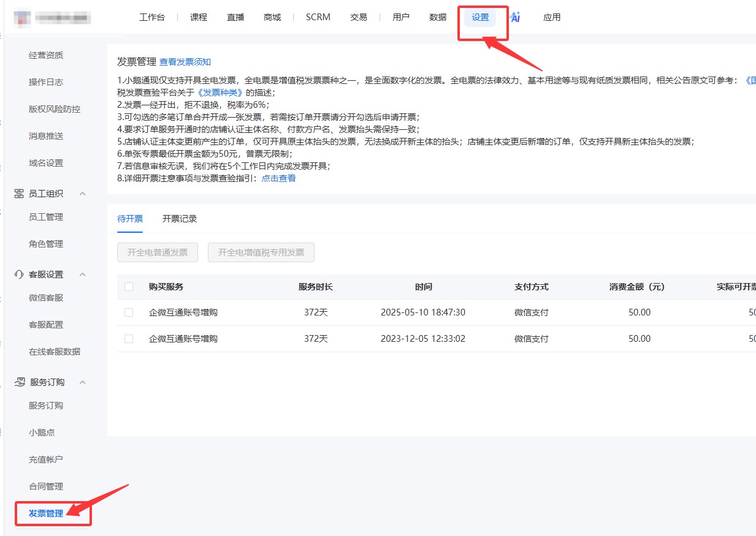This screenshot has width=756, height=536.
Task: Go to 充值帐户 in sidebar
Action: click(x=46, y=459)
